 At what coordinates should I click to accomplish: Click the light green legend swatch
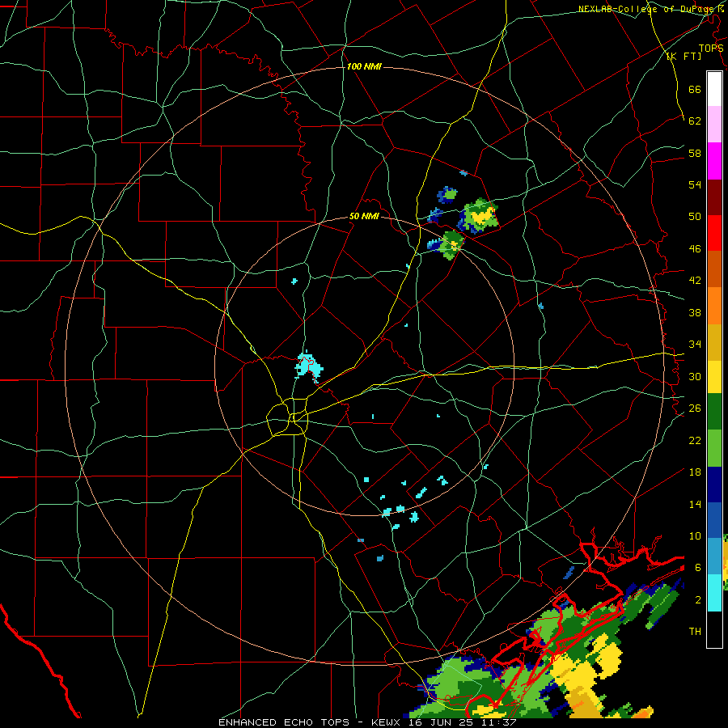point(714,448)
